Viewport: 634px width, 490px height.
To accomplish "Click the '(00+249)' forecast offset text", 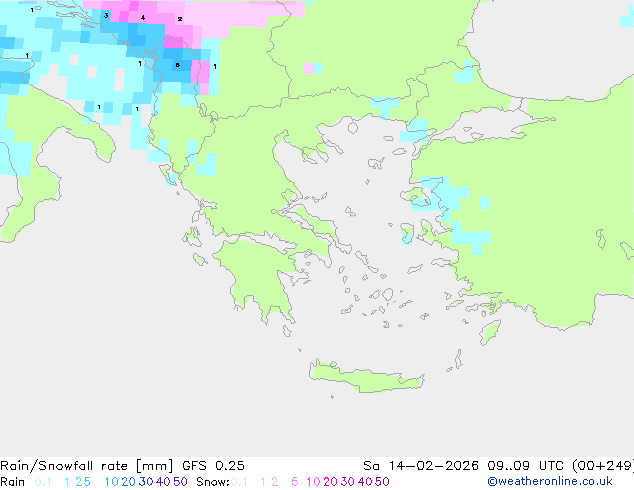I will pos(603,466).
